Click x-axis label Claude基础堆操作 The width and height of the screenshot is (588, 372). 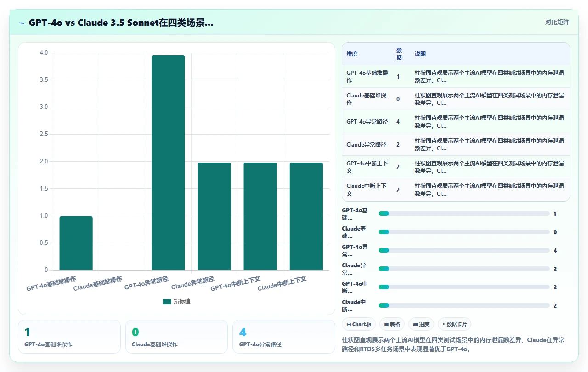[98, 284]
